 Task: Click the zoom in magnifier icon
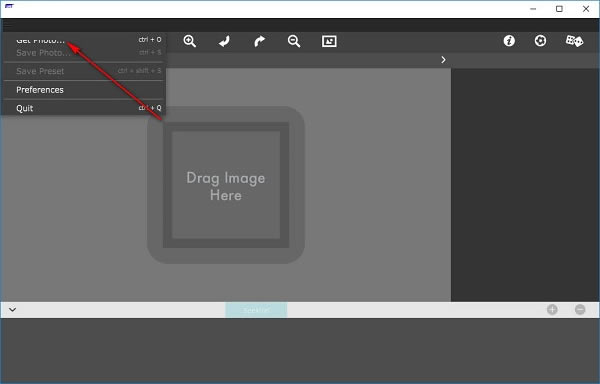(x=190, y=41)
